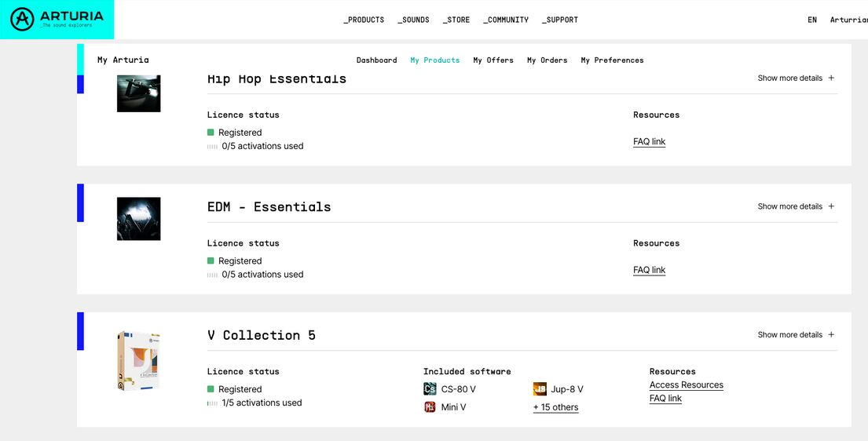Screen dimensions: 868x441
Task: Show the + 15 others included software
Action: 555,407
